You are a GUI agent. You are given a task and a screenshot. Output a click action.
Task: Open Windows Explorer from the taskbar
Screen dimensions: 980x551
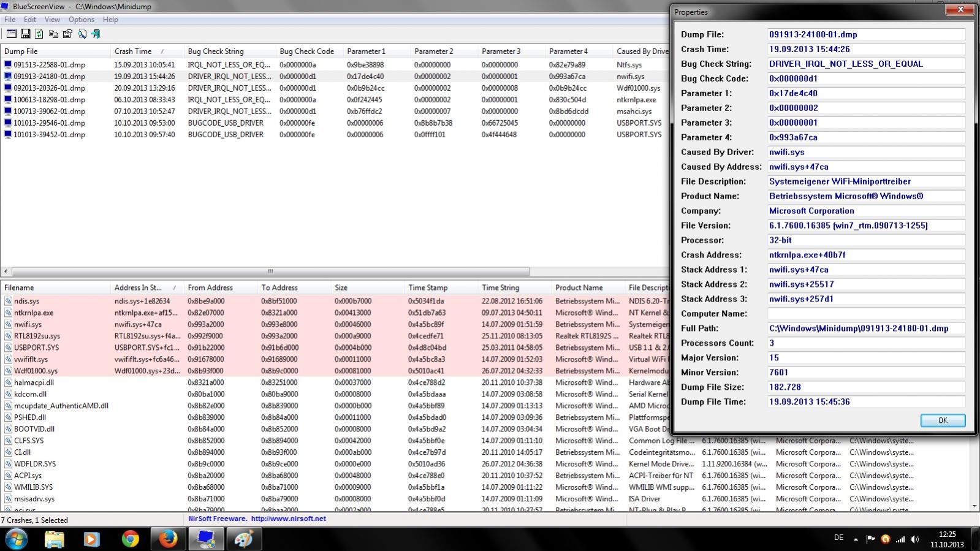point(55,539)
